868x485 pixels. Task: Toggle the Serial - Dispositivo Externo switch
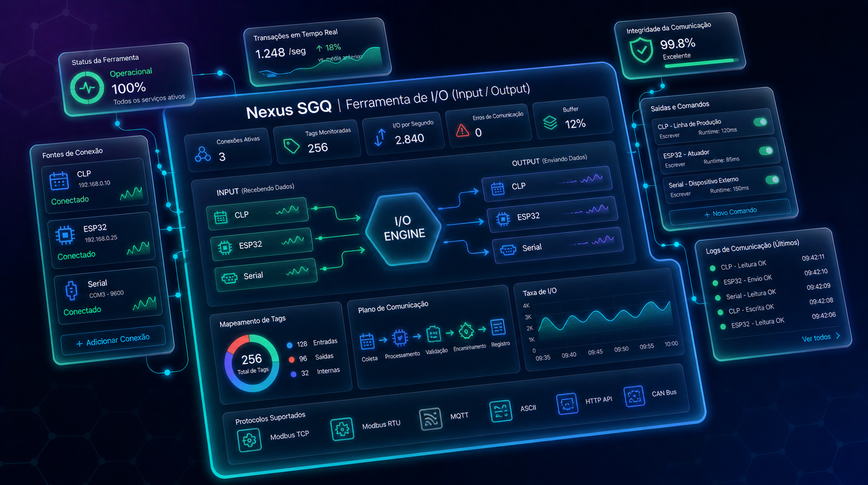coord(772,180)
